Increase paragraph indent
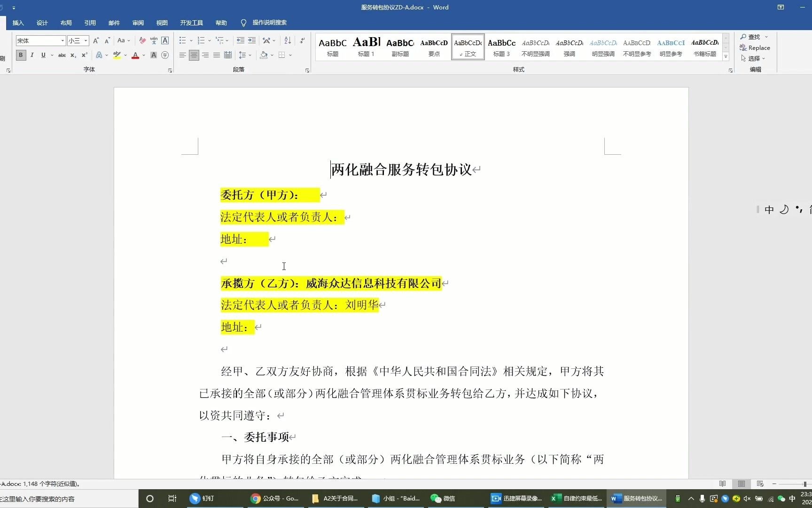 252,40
